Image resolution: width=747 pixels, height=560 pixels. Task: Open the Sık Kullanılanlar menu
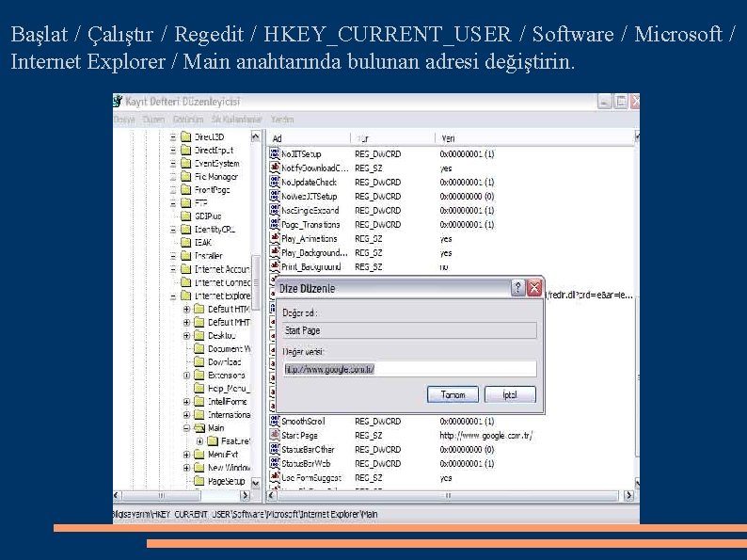point(237,120)
